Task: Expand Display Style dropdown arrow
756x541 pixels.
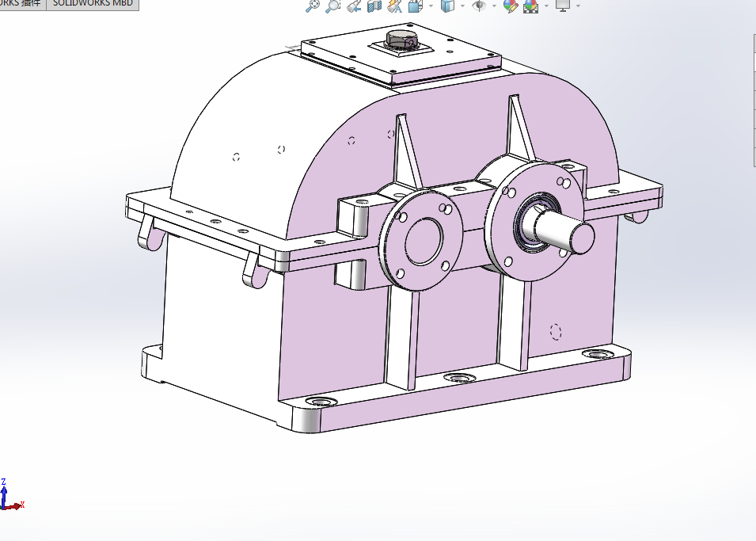Action: point(462,6)
